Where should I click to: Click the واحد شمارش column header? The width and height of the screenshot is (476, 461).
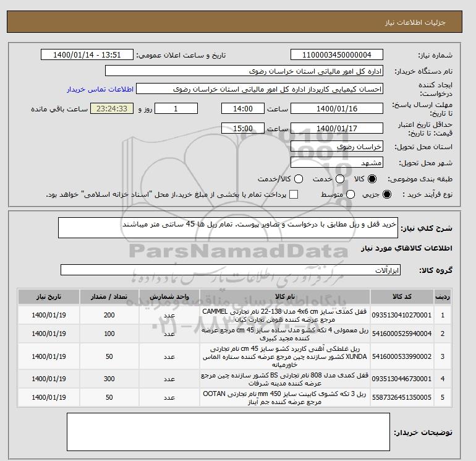point(169,296)
